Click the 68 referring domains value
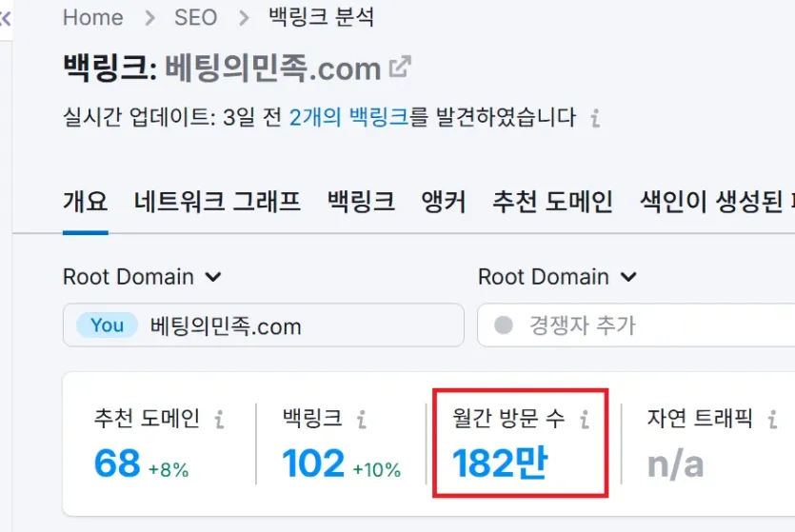The width and height of the screenshot is (795, 532). (117, 463)
